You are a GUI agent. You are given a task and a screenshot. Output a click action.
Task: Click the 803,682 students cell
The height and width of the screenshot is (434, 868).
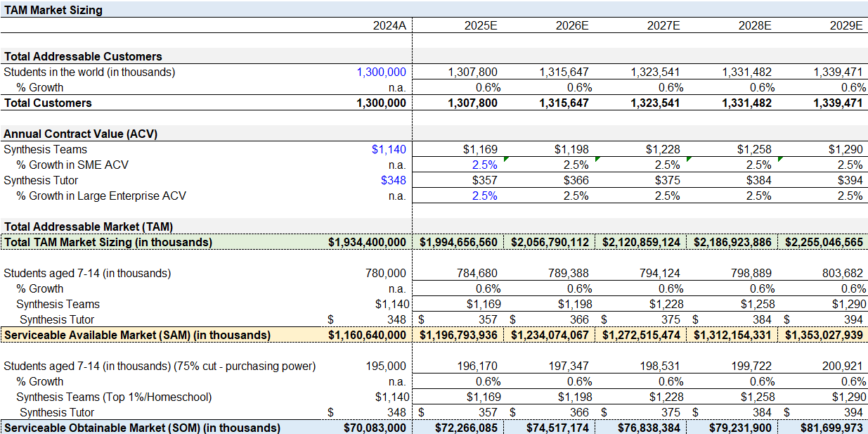pos(842,273)
